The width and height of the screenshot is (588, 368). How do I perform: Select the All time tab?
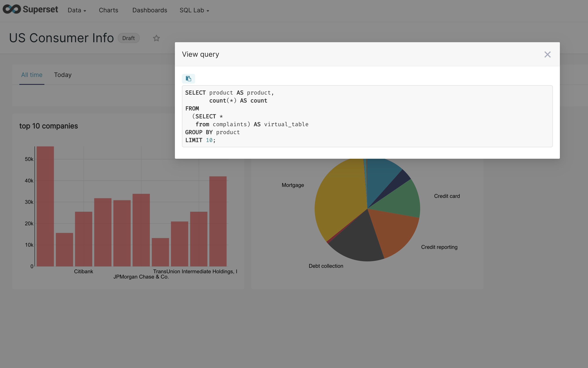click(32, 75)
